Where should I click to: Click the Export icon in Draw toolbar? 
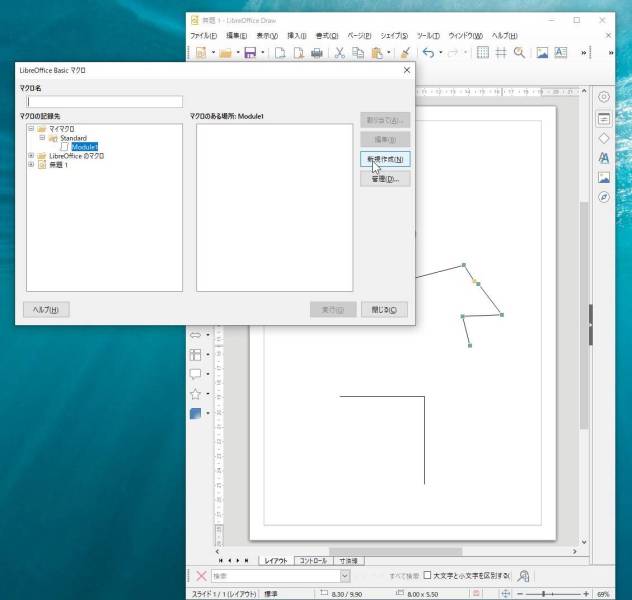[x=280, y=53]
